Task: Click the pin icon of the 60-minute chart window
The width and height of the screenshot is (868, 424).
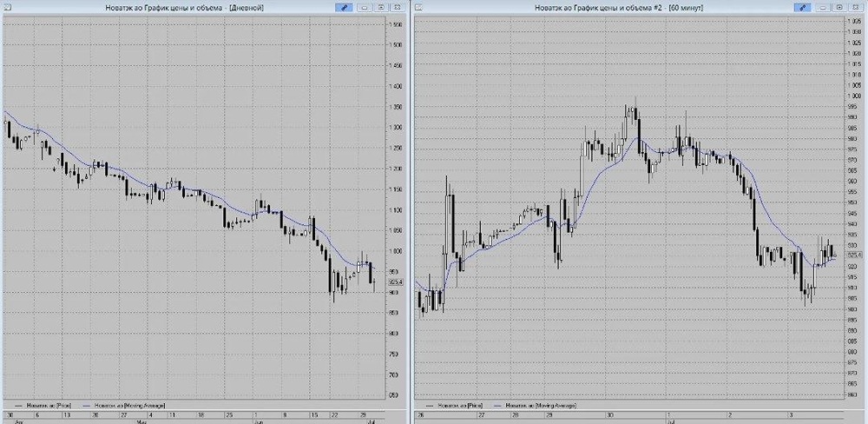Action: tap(802, 8)
